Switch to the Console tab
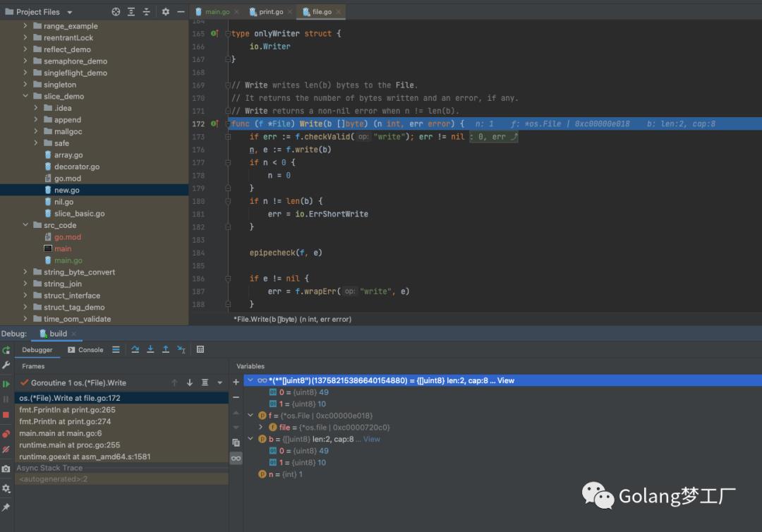 [x=85, y=349]
